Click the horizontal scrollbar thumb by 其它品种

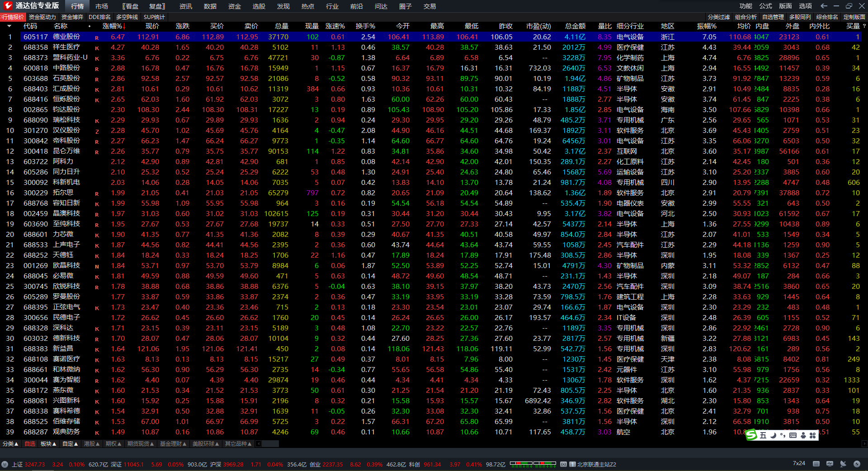pyautogui.click(x=270, y=444)
